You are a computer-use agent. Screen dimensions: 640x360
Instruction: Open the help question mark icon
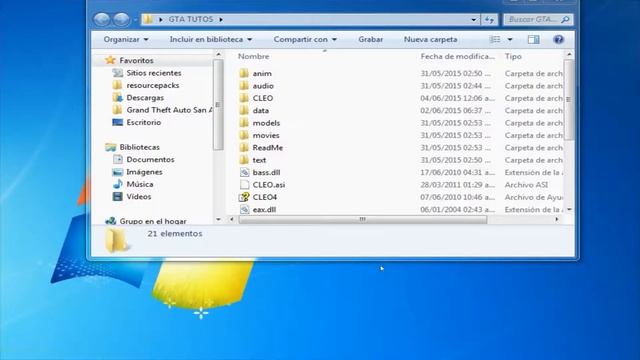point(558,40)
